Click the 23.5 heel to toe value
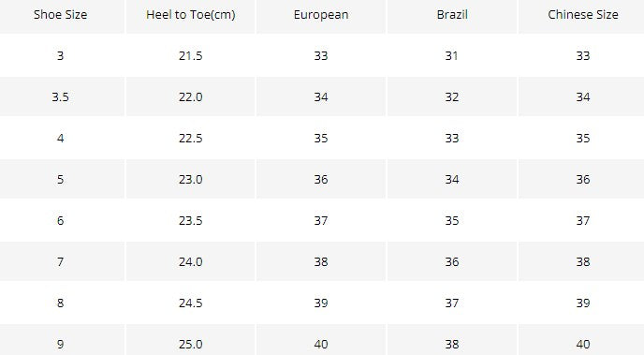644x355 pixels. (x=191, y=221)
